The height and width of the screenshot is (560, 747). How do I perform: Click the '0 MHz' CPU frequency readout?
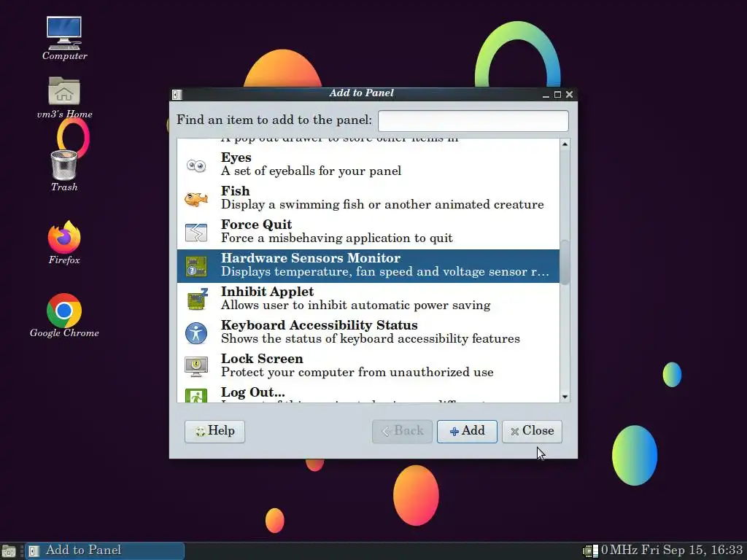click(x=619, y=551)
